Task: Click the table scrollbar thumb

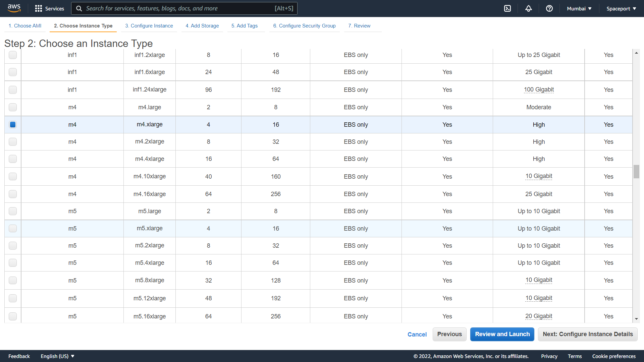Action: (636, 172)
